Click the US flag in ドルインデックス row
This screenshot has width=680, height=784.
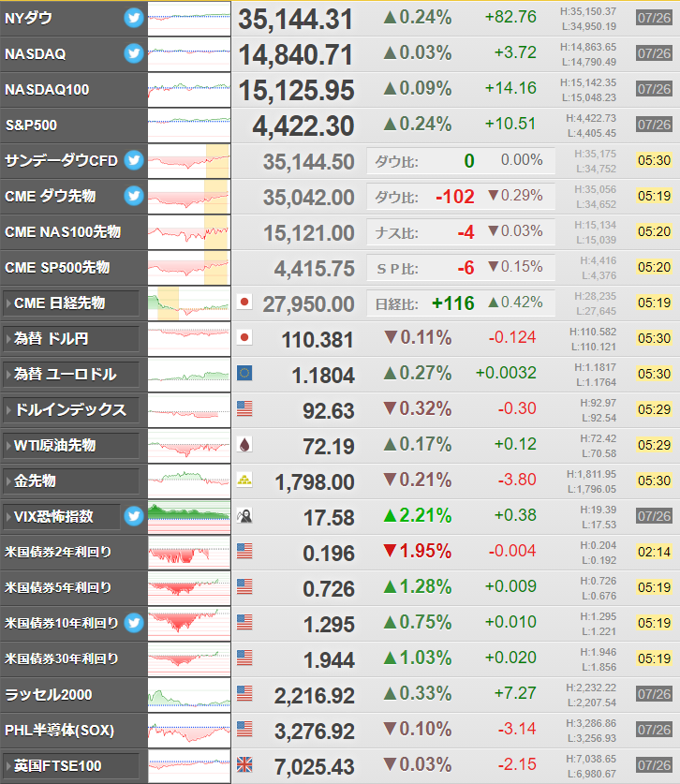(x=244, y=408)
